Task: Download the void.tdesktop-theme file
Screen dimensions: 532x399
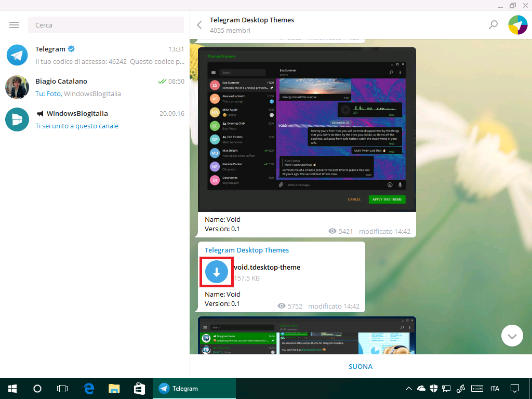Action: (217, 272)
